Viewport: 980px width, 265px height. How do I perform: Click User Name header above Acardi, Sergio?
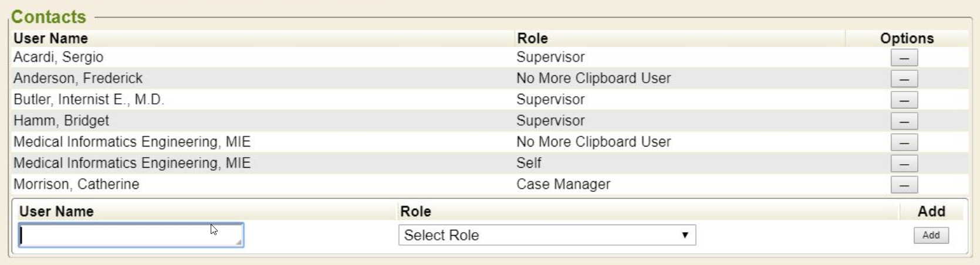50,38
